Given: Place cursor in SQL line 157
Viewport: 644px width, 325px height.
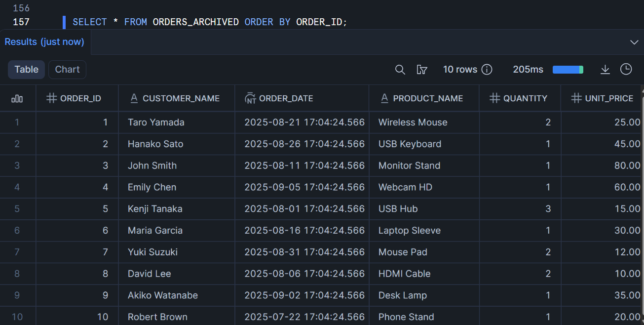Looking at the screenshot, I should 210,22.
